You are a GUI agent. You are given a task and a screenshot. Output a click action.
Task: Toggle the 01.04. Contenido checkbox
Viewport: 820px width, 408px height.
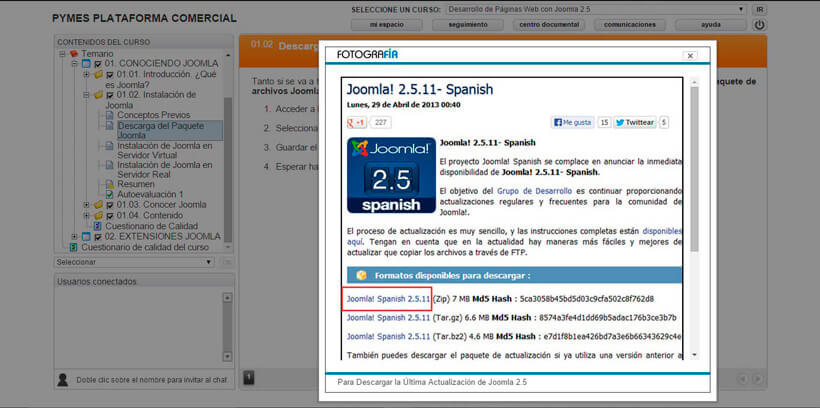(x=110, y=216)
